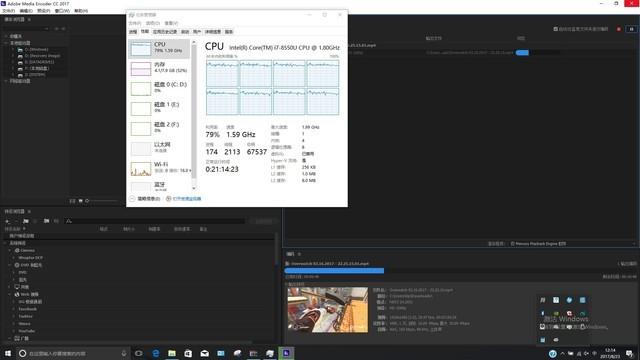Image resolution: width=640 pixels, height=360 pixels.
Task: Click queue item progress bar
Action: (522, 53)
